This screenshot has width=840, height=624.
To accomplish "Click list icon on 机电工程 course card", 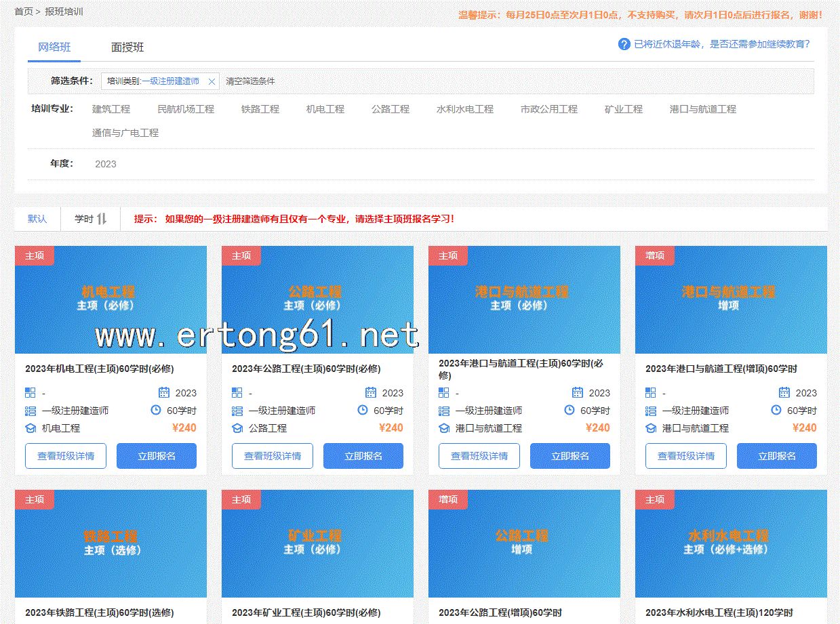I will (31, 411).
